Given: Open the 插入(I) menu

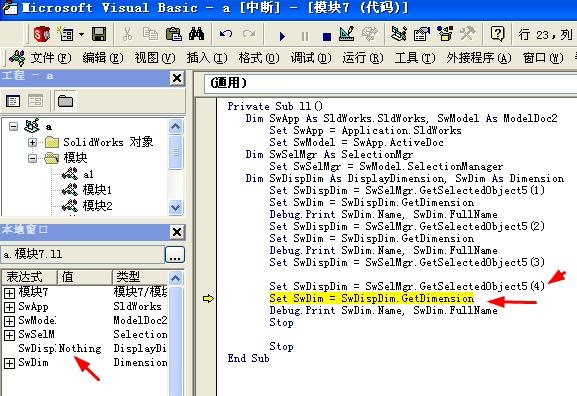Looking at the screenshot, I should 206,58.
